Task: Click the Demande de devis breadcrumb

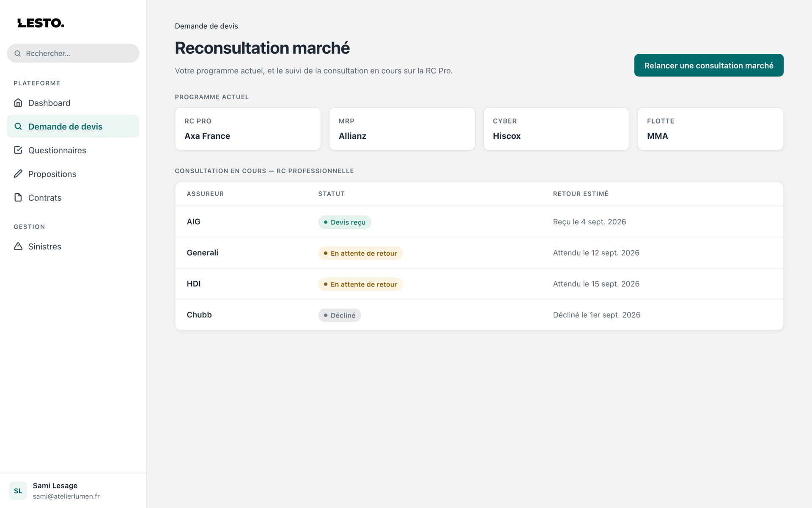Action: [206, 26]
